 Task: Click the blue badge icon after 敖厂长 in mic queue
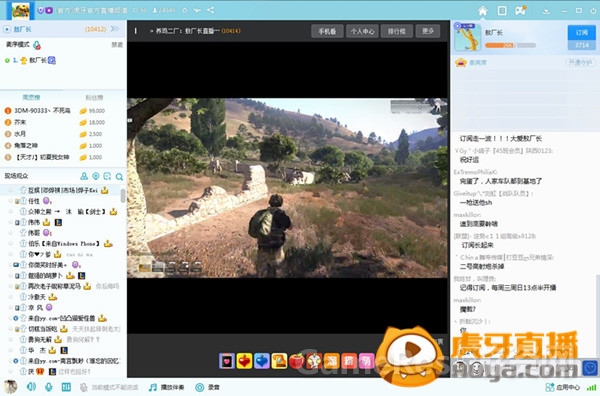[52, 60]
